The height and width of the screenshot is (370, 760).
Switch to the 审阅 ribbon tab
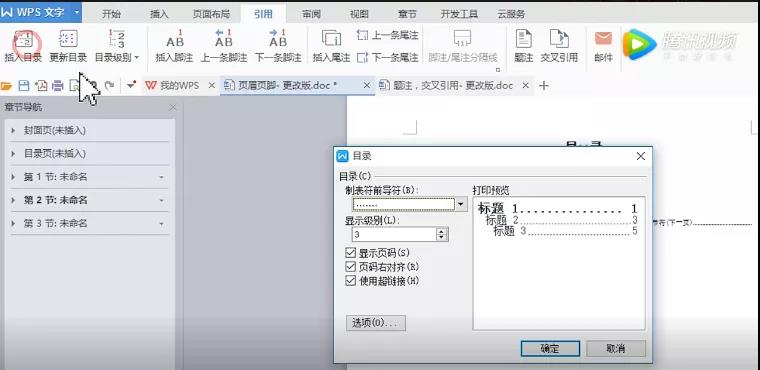tap(311, 14)
